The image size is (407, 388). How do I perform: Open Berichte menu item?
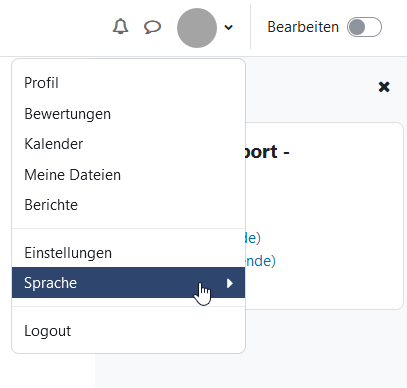129,205
